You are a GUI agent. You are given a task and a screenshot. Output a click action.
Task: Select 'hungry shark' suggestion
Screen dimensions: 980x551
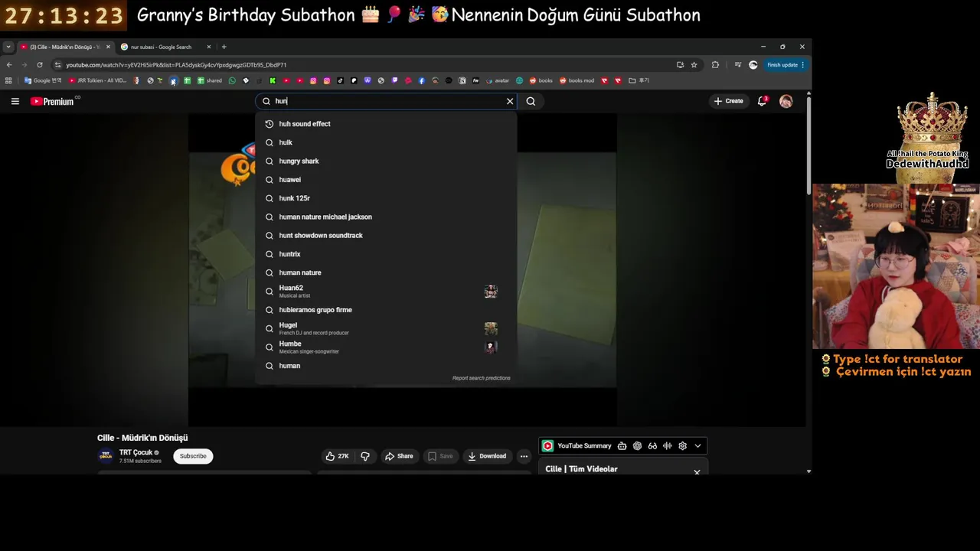coord(386,161)
